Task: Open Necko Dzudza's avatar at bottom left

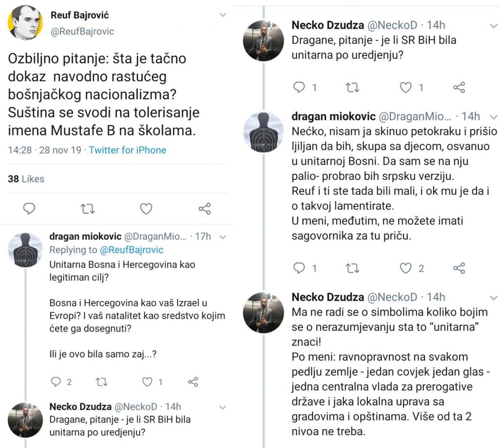Action: click(x=25, y=420)
